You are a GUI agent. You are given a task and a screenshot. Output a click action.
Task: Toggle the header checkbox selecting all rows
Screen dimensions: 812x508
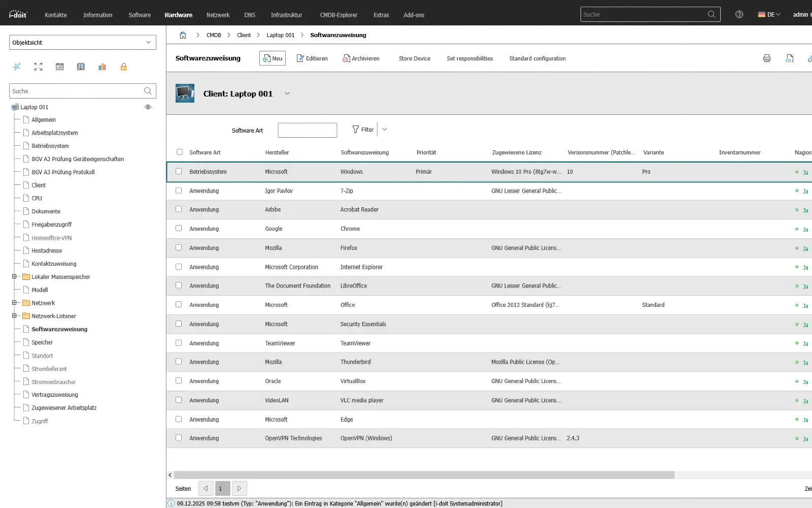[x=179, y=152]
